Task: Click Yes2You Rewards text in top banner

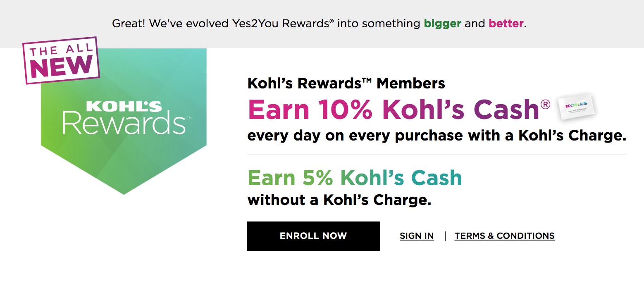Action: pyautogui.click(x=281, y=24)
